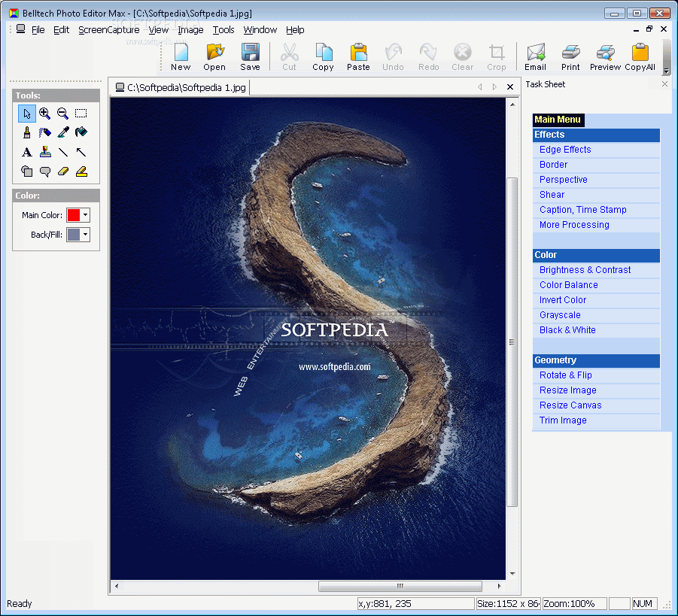Select the Zoom Out magnifier tool
The height and width of the screenshot is (616, 678).
pos(62,114)
